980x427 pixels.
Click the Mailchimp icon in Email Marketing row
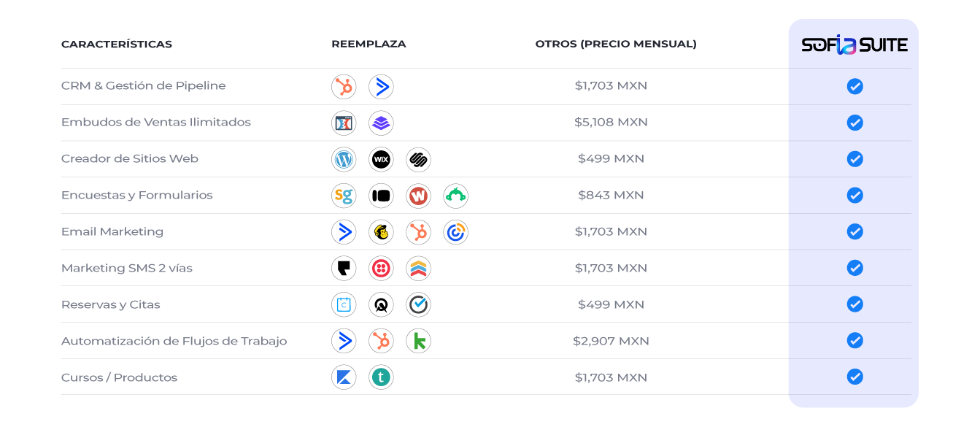pyautogui.click(x=381, y=233)
